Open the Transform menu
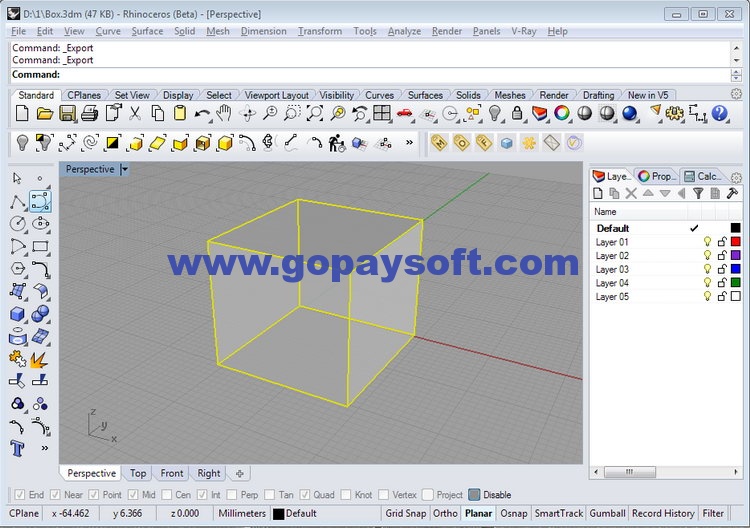Screen dimensions: 750x528 [320, 31]
